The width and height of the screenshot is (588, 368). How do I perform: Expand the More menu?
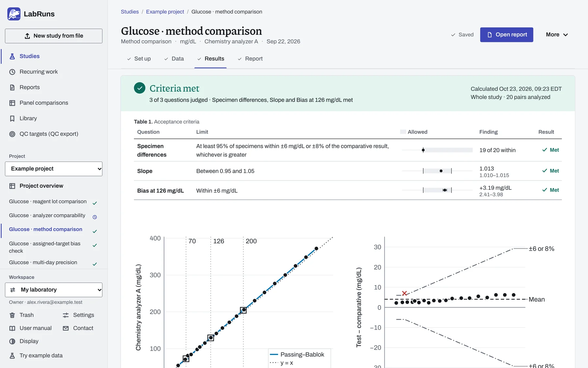[557, 35]
